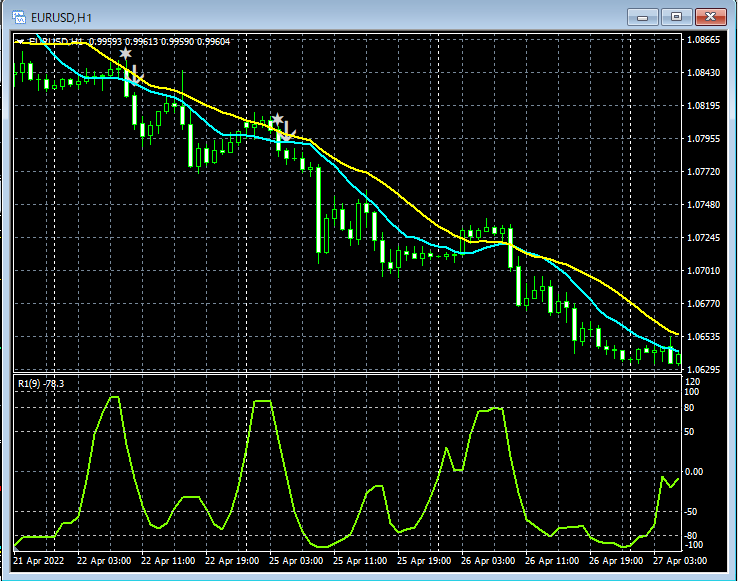Click the star signal marker near 22 Apr 03:00

[125, 54]
